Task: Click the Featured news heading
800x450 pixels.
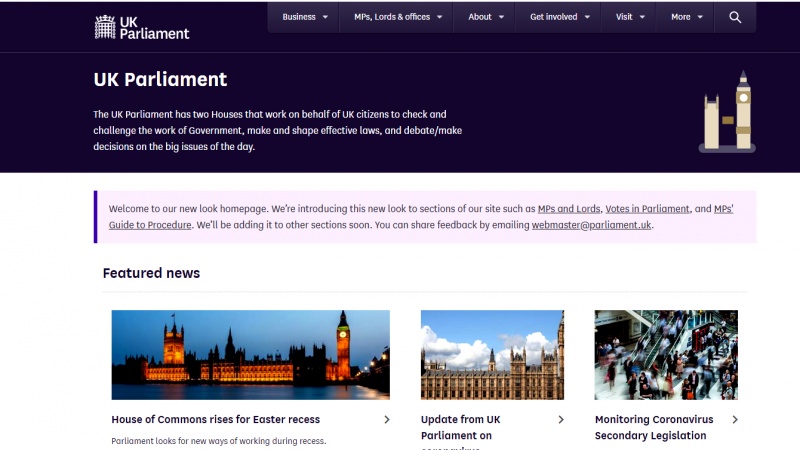Action: click(152, 273)
